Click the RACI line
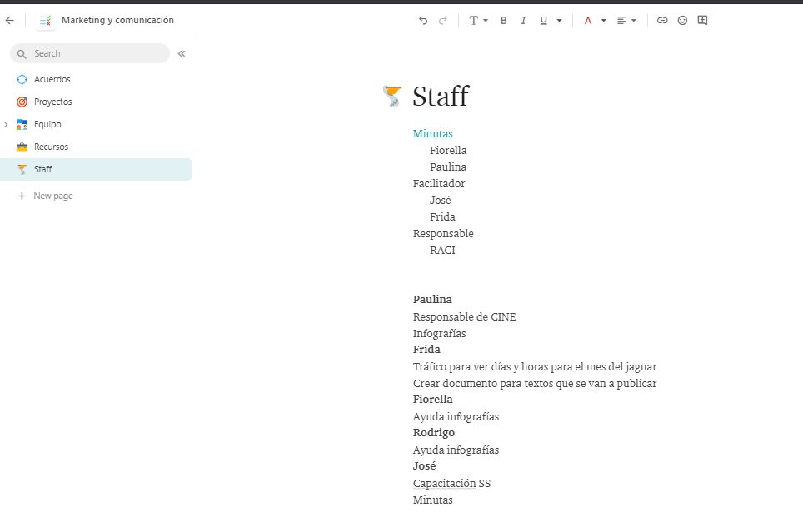Image resolution: width=803 pixels, height=532 pixels. coord(442,251)
